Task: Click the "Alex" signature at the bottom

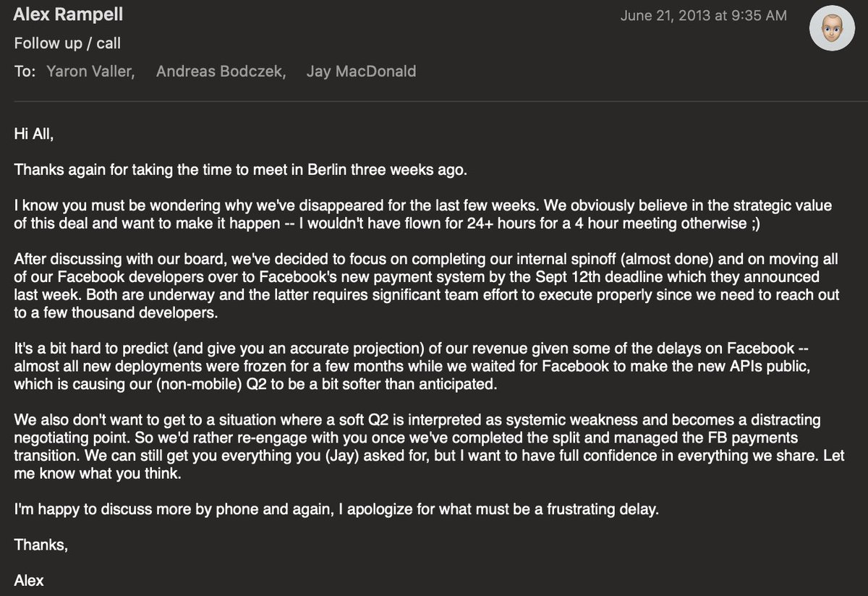Action: point(29,581)
